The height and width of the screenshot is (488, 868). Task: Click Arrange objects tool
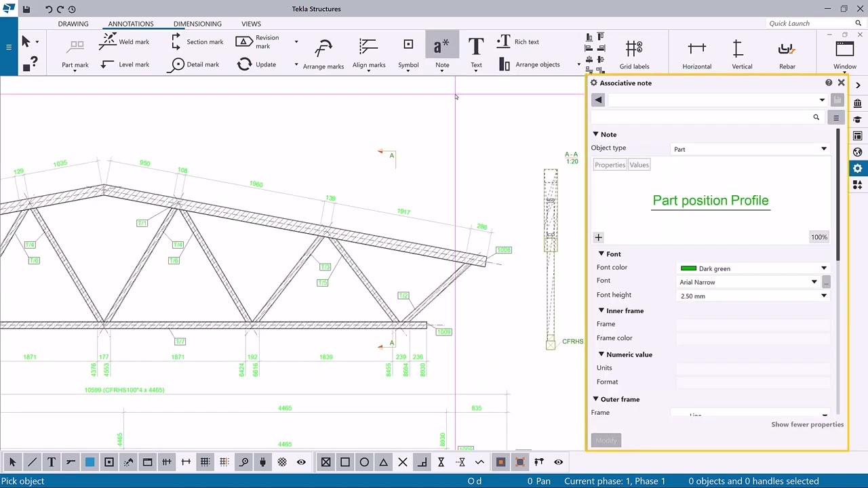529,64
